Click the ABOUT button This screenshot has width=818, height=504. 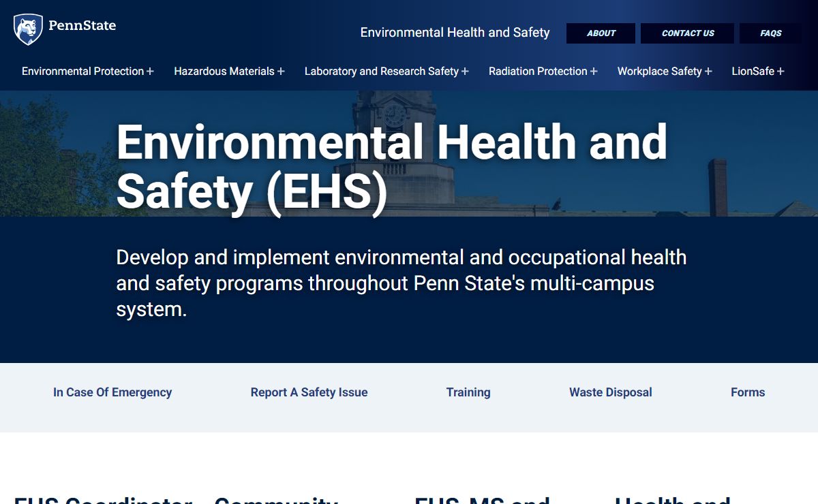click(601, 33)
